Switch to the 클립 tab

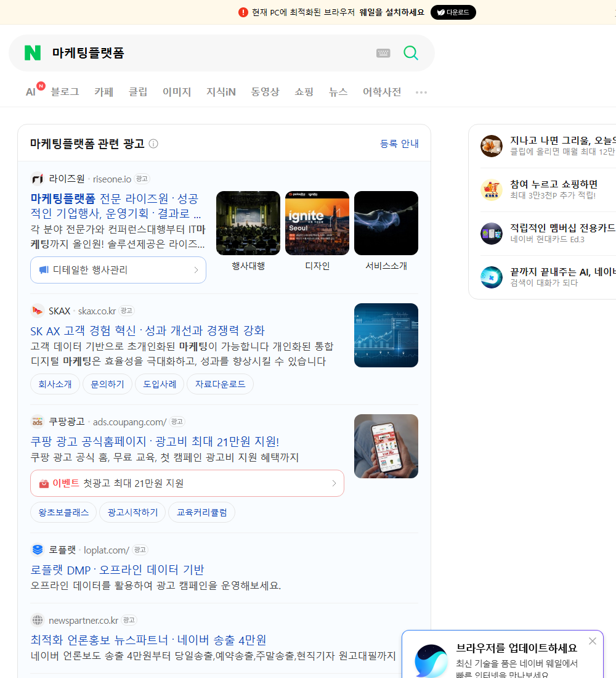(138, 92)
